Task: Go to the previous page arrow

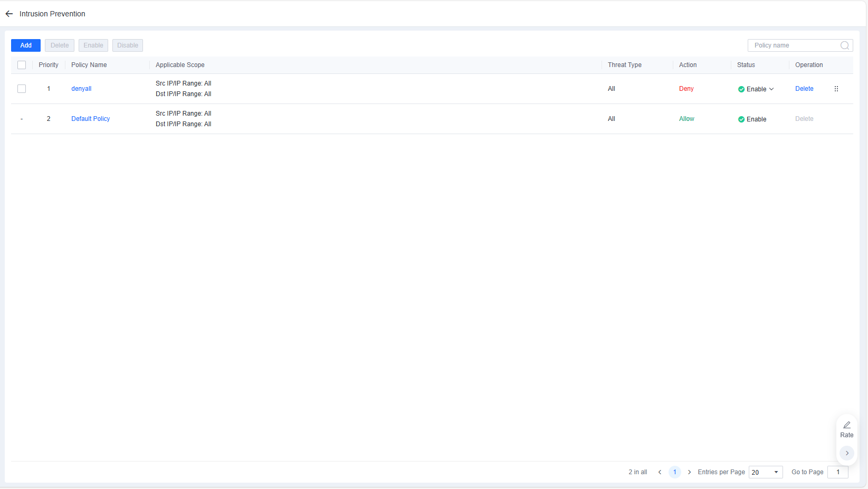Action: click(660, 472)
